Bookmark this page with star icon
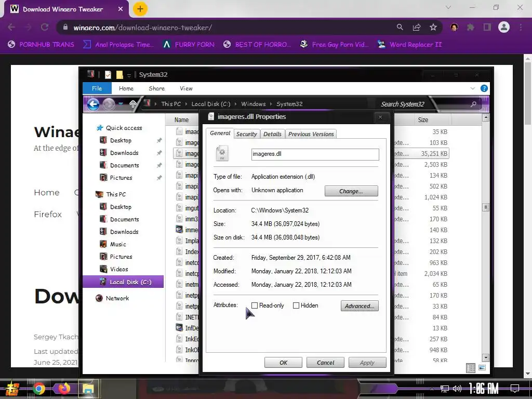532x399 pixels. click(x=433, y=27)
